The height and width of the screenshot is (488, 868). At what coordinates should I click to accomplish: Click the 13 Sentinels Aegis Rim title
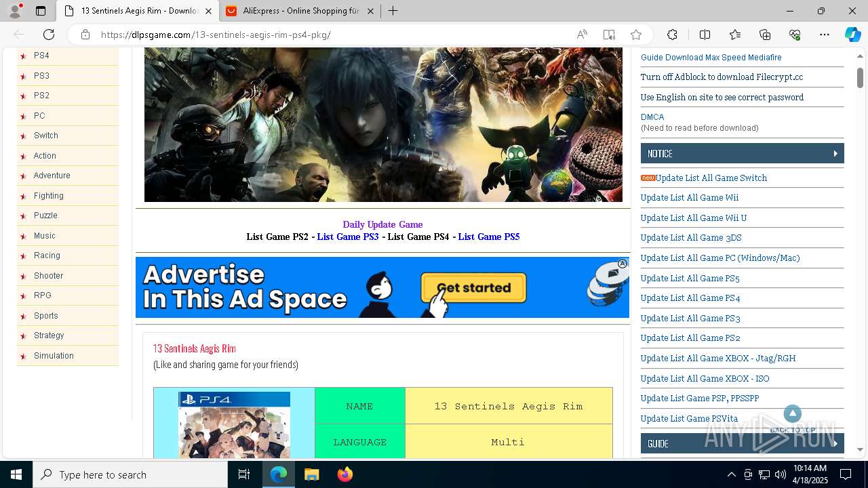coord(195,348)
